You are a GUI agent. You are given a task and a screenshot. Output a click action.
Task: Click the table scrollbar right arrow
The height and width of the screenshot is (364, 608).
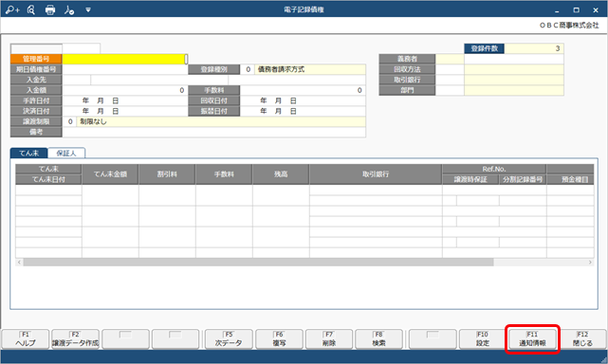point(590,263)
